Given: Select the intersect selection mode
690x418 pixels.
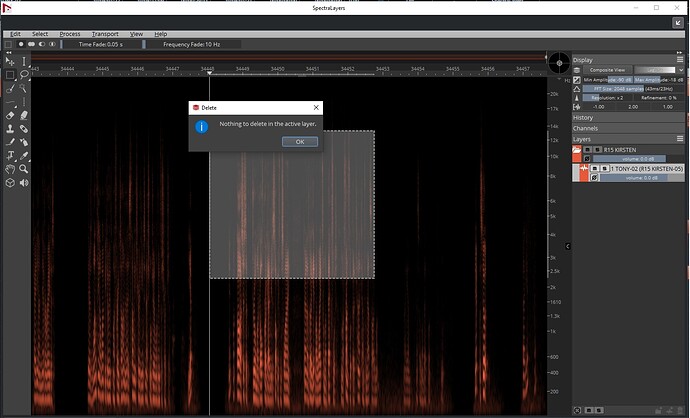Looking at the screenshot, I should [52, 44].
